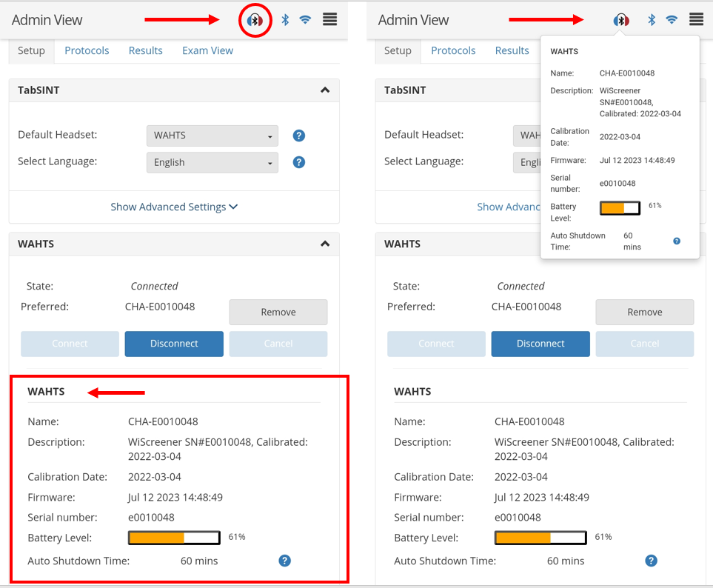Click the battery level bar in left WAHTS info

coord(175,538)
